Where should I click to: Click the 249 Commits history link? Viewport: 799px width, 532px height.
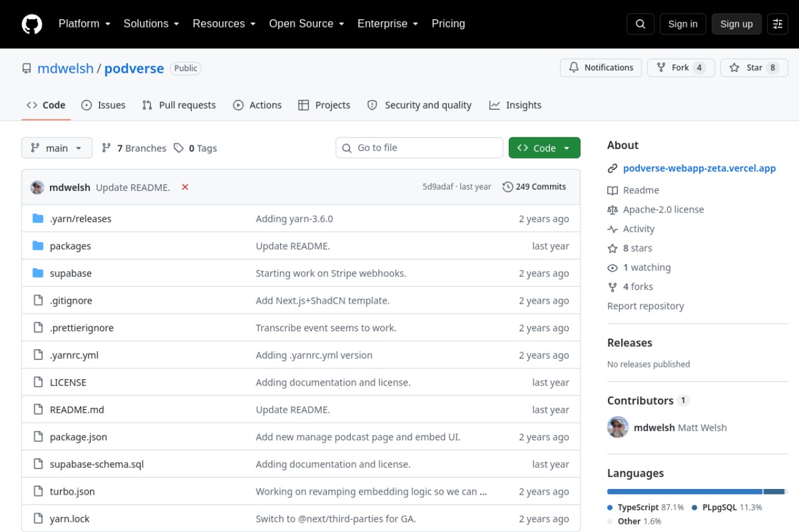point(534,187)
